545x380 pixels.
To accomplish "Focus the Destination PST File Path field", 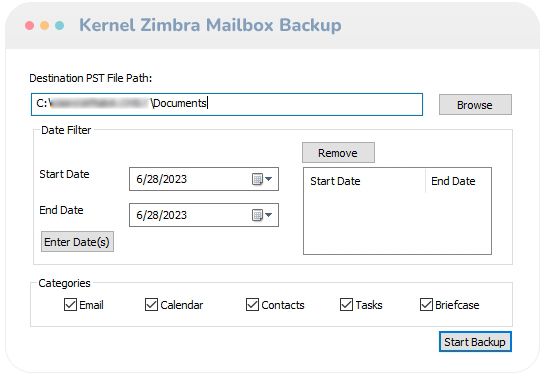I will (x=227, y=104).
